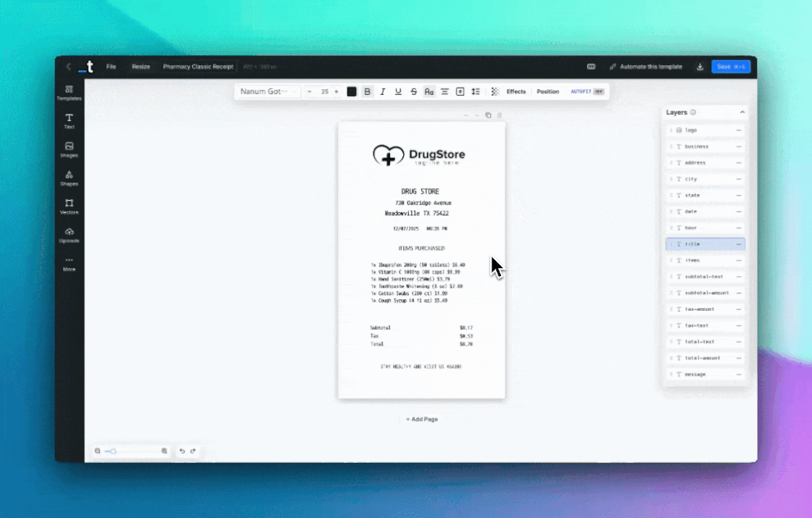Image resolution: width=812 pixels, height=518 pixels.
Task: Open the line spacing tool
Action: 476,92
